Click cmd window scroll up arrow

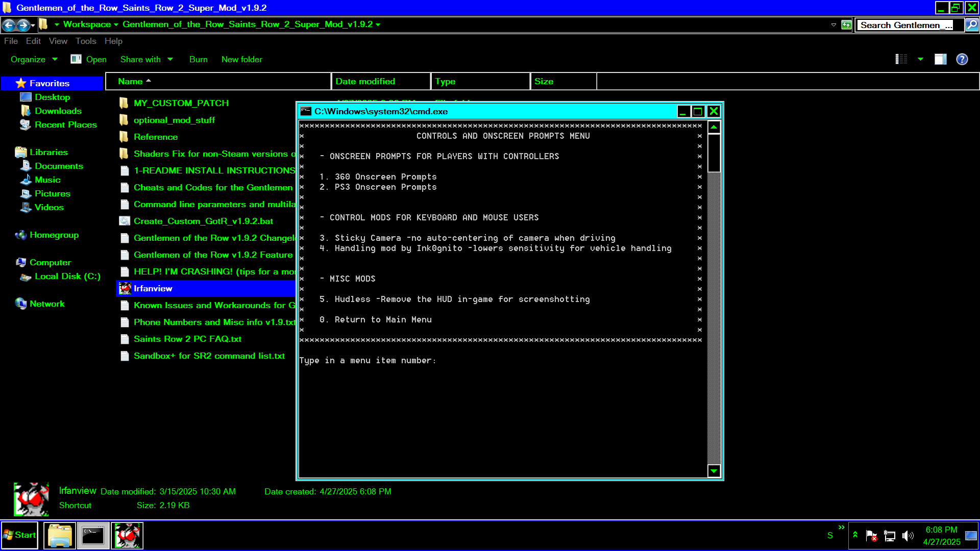pos(714,127)
